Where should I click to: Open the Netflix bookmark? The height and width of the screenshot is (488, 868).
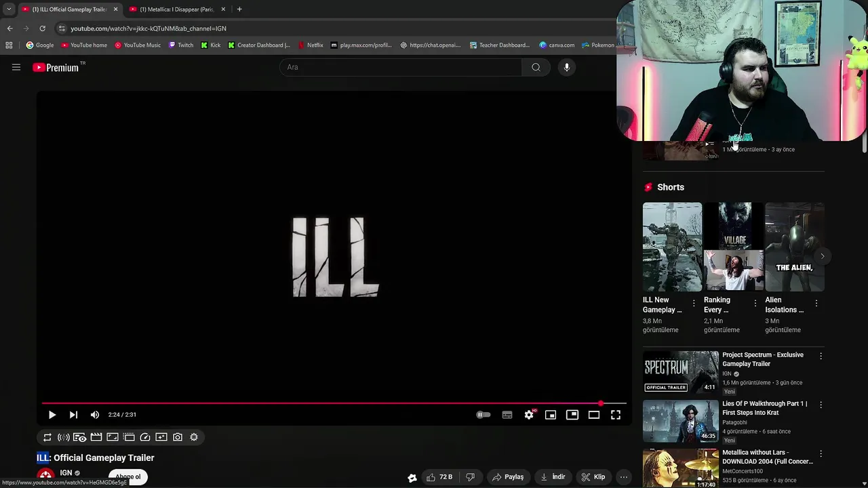pyautogui.click(x=311, y=45)
